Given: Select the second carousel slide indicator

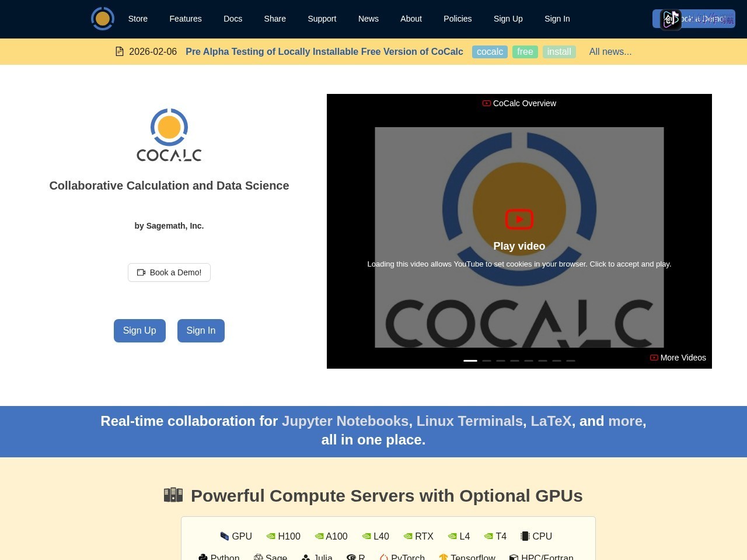Looking at the screenshot, I should coord(487,360).
